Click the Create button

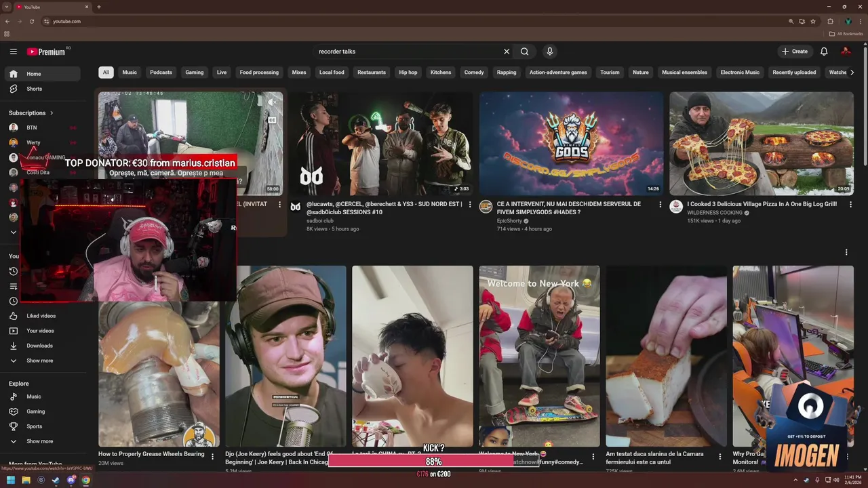(795, 52)
